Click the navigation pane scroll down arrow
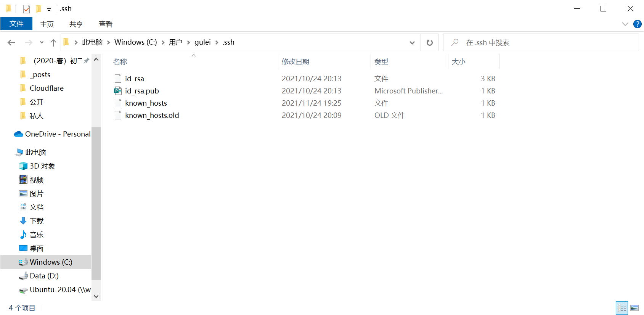This screenshot has width=644, height=315. 96,296
